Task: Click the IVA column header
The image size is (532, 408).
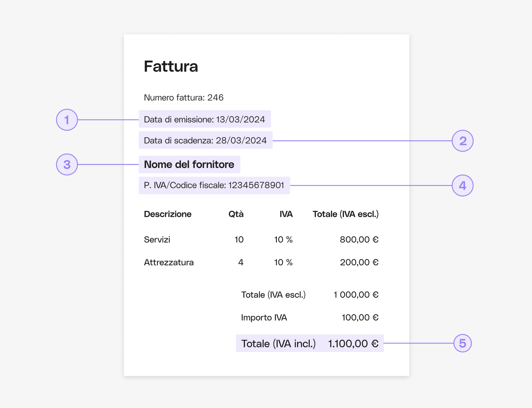Action: point(286,214)
